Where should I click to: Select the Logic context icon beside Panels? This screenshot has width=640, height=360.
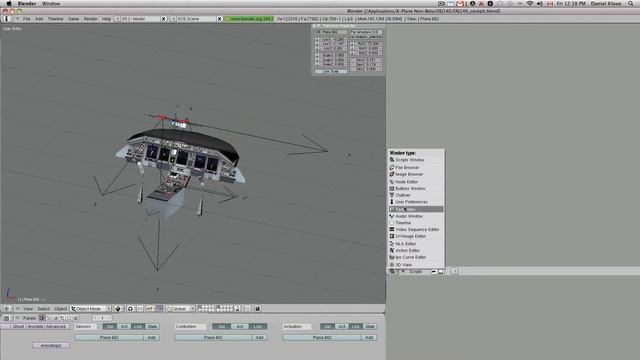point(42,318)
